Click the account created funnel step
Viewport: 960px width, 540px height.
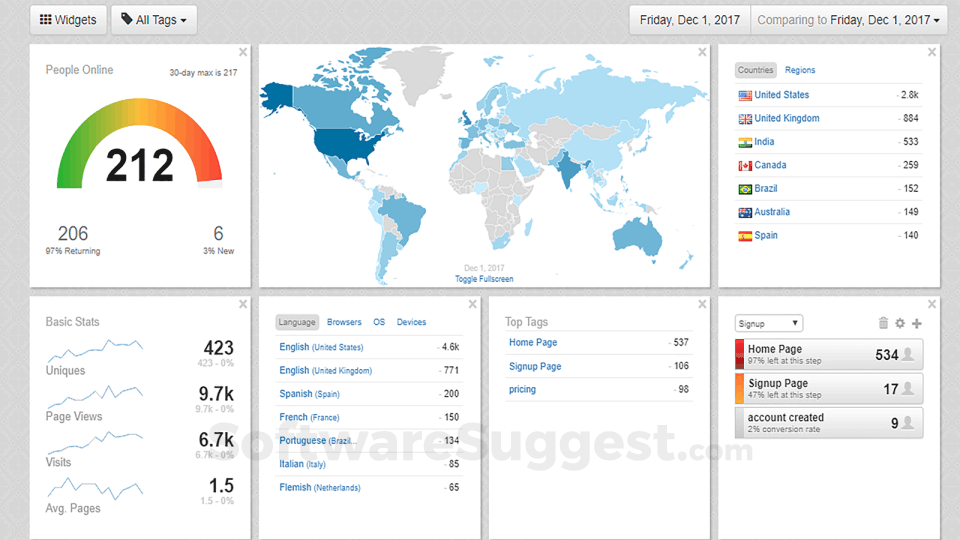coord(829,422)
